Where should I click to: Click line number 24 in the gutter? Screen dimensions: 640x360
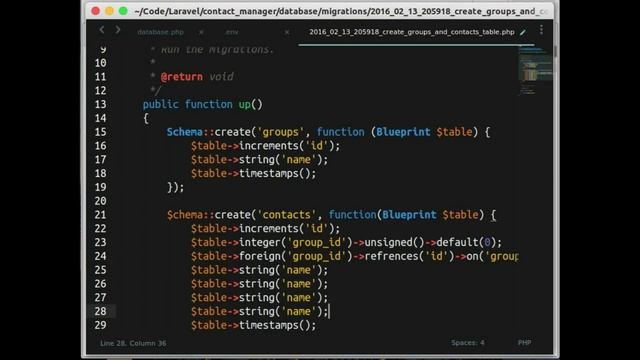pyautogui.click(x=100, y=256)
